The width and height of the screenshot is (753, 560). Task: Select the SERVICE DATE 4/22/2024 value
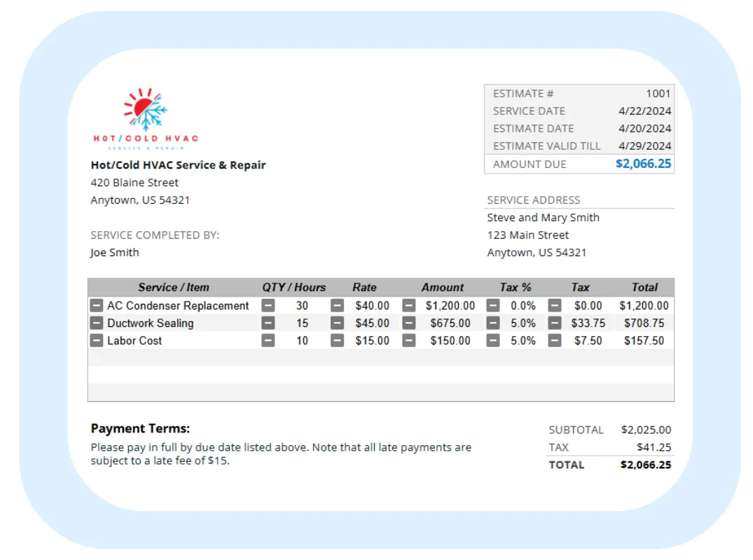(645, 111)
